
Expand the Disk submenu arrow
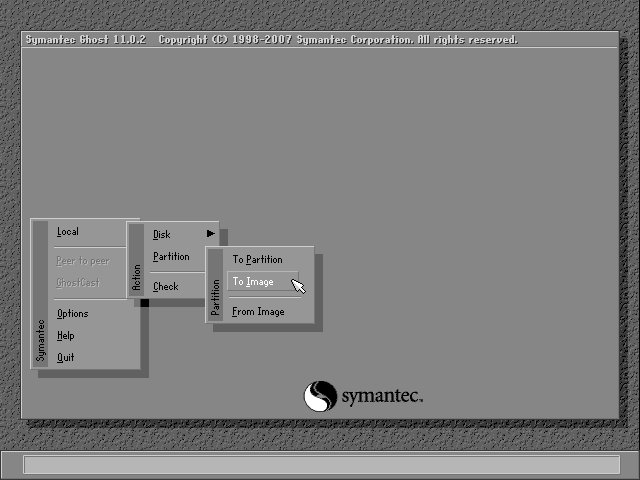coord(211,233)
